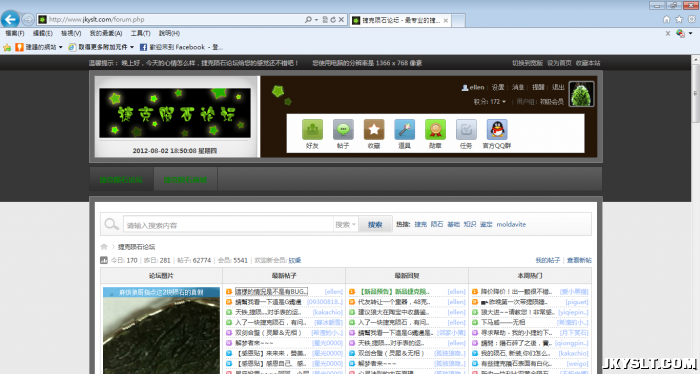Open the 收藏 favorites star icon

(x=374, y=129)
